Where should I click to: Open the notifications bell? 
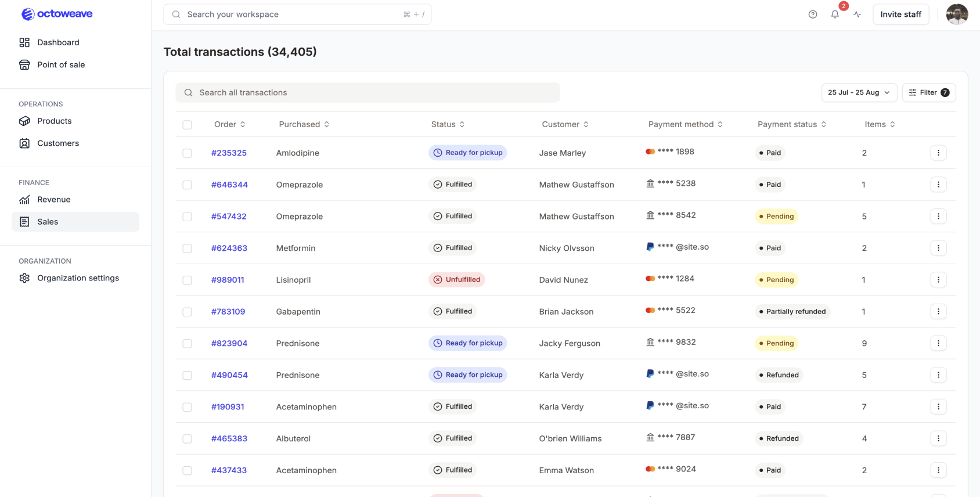point(835,15)
